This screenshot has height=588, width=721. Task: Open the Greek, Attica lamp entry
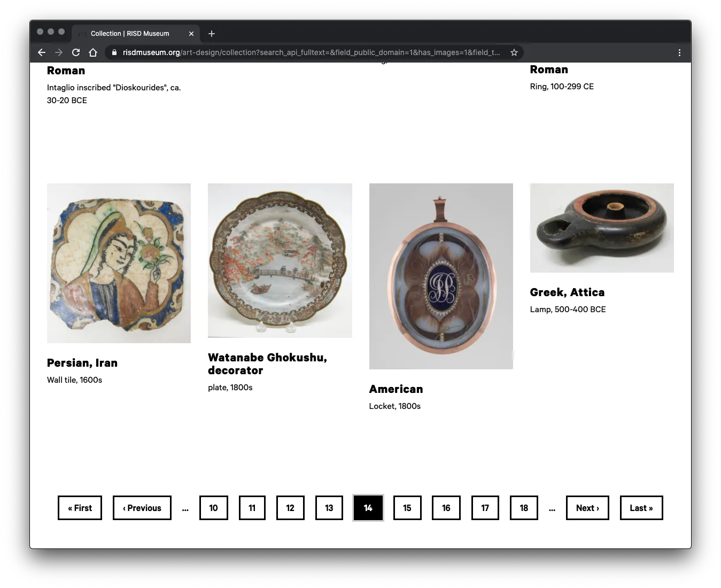point(567,292)
